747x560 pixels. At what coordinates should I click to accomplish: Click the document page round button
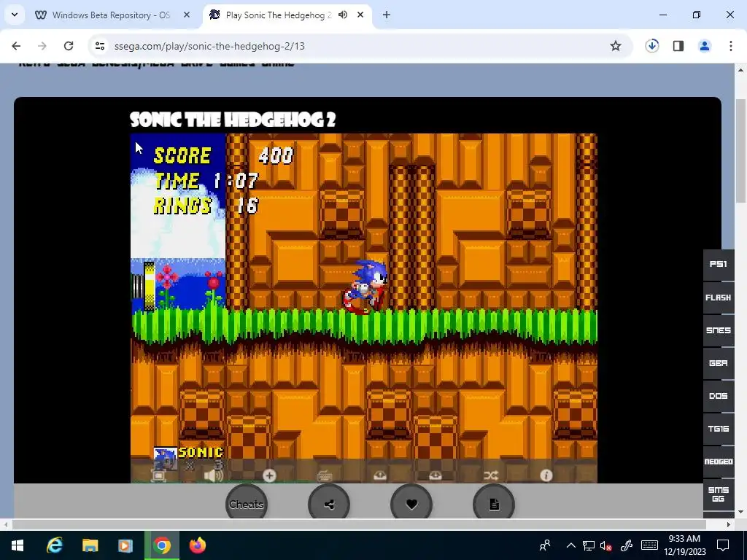coord(494,504)
